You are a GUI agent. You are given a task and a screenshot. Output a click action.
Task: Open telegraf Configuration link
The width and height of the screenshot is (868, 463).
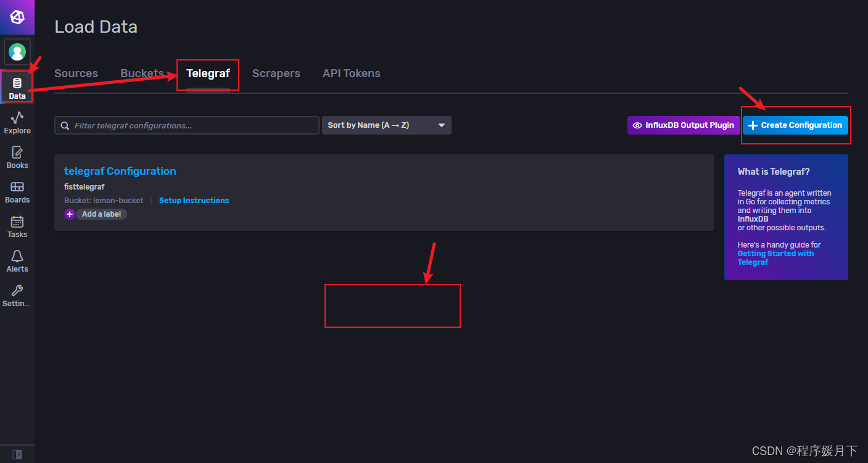[x=120, y=171]
